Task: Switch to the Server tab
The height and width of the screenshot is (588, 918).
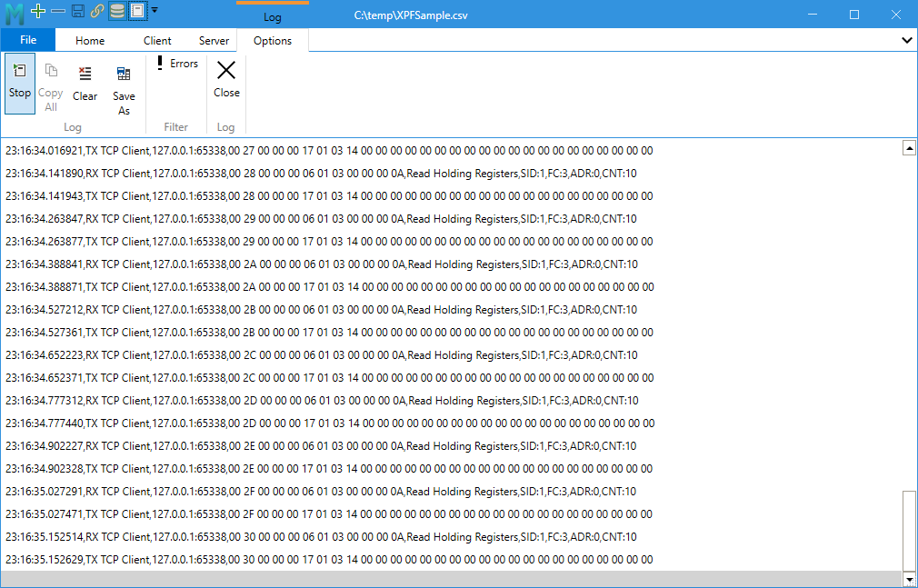Action: 214,40
